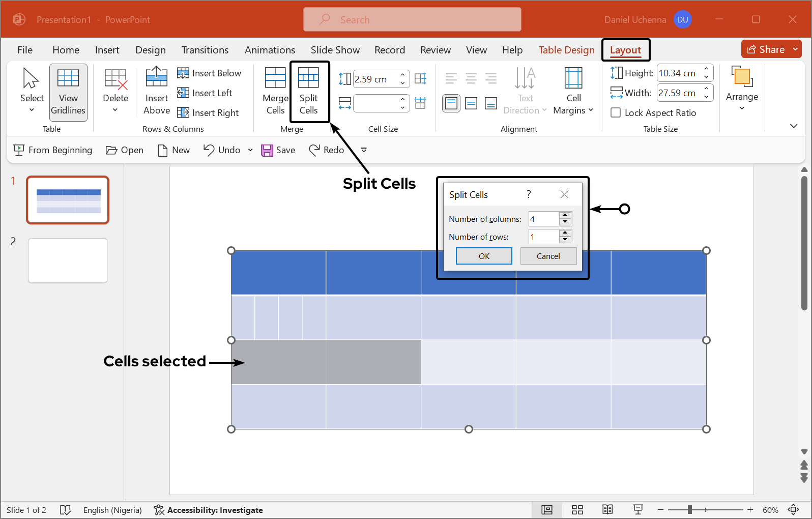Click the Number of columns field
This screenshot has height=519, width=812.
point(544,219)
